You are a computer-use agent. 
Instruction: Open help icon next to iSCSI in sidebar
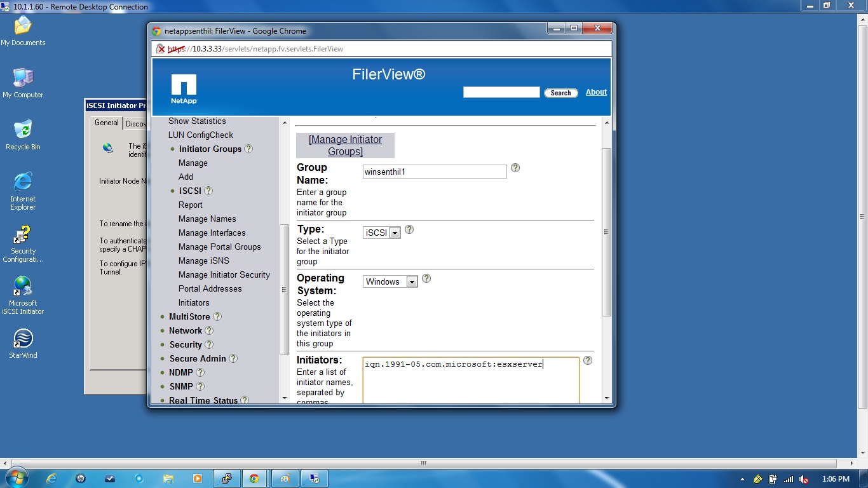(x=208, y=191)
